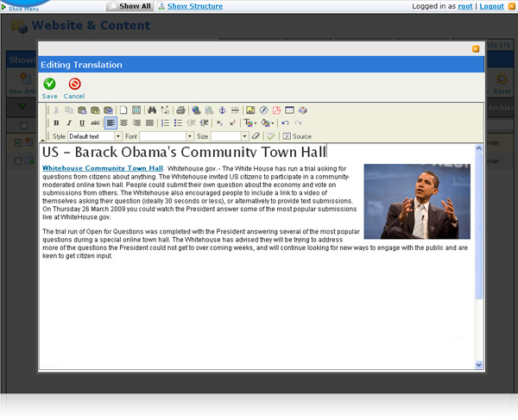Click the Print icon
This screenshot has height=420, width=518.
click(180, 110)
